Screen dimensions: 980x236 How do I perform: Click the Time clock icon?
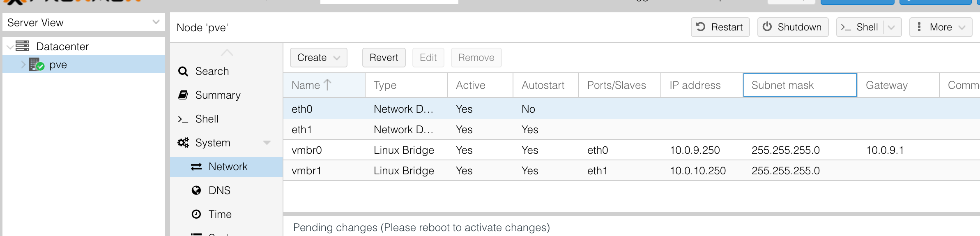(x=196, y=215)
